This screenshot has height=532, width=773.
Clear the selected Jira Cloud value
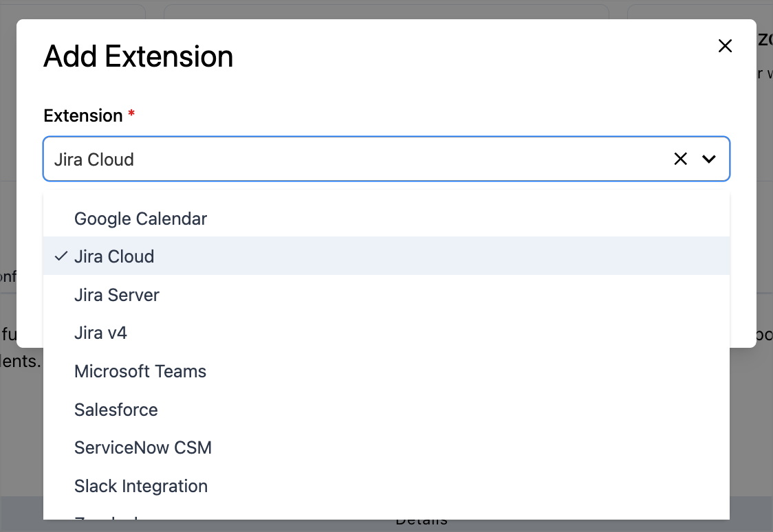point(680,159)
